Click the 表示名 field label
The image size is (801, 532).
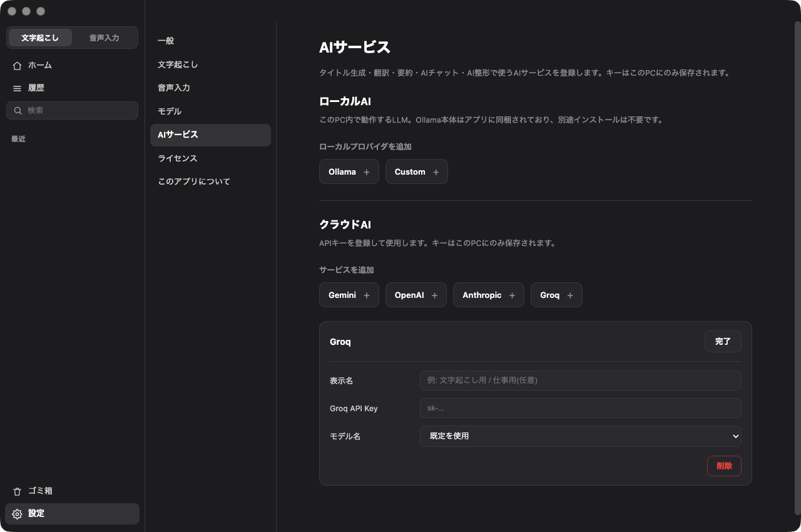(x=341, y=381)
